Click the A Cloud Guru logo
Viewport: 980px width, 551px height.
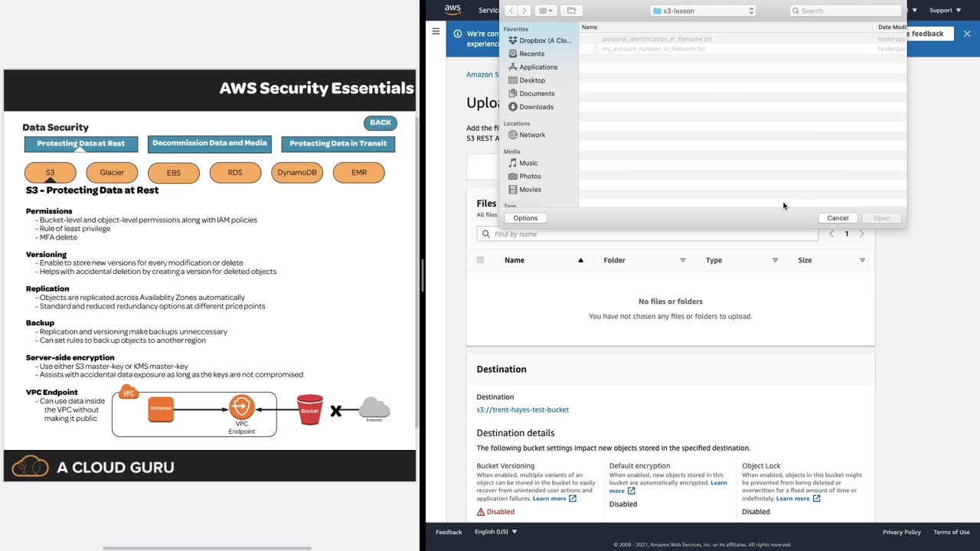93,466
